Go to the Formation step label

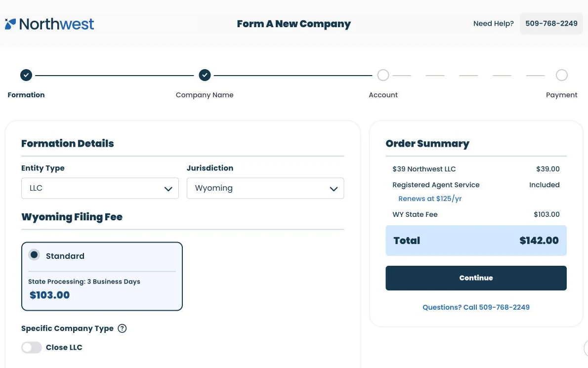26,95
